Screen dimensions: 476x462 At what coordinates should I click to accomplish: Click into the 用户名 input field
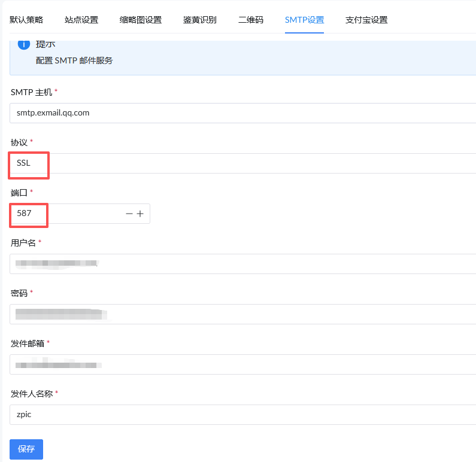(239, 263)
